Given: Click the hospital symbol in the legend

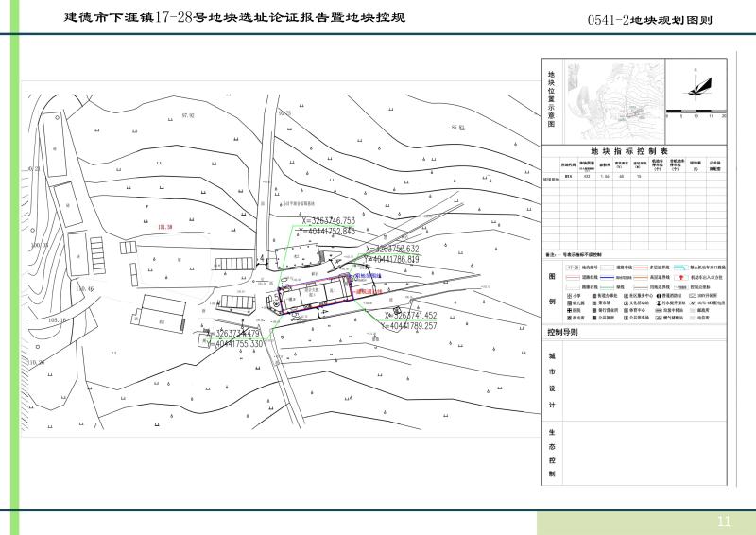Looking at the screenshot, I should point(567,309).
